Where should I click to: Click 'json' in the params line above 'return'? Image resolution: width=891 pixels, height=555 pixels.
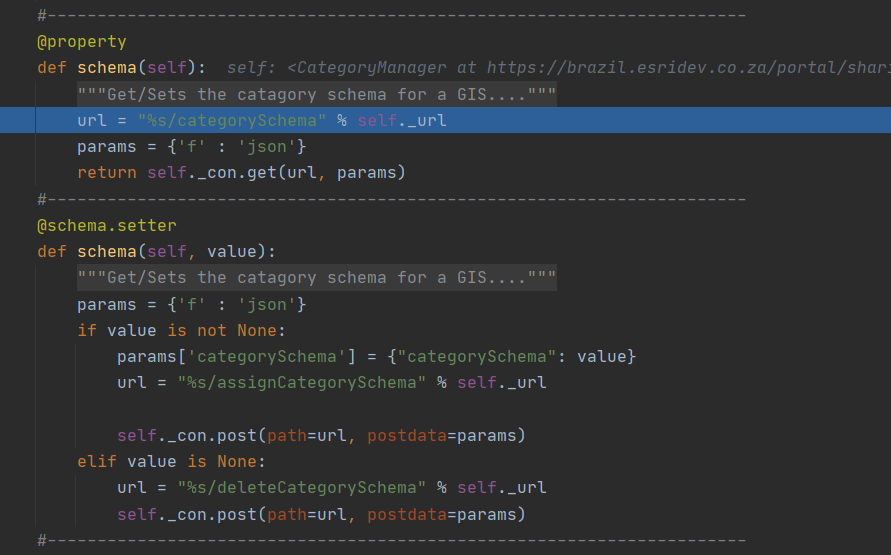(267, 147)
